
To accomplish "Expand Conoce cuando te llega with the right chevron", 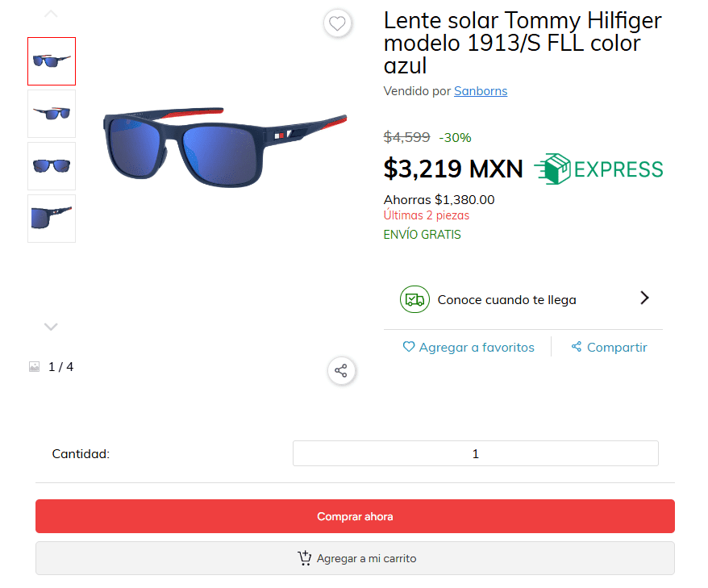I will click(643, 298).
